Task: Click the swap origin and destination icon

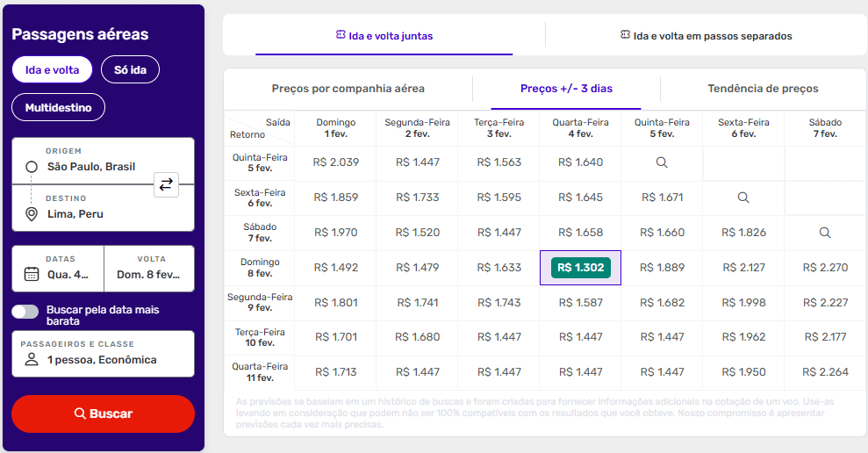Action: point(166,184)
